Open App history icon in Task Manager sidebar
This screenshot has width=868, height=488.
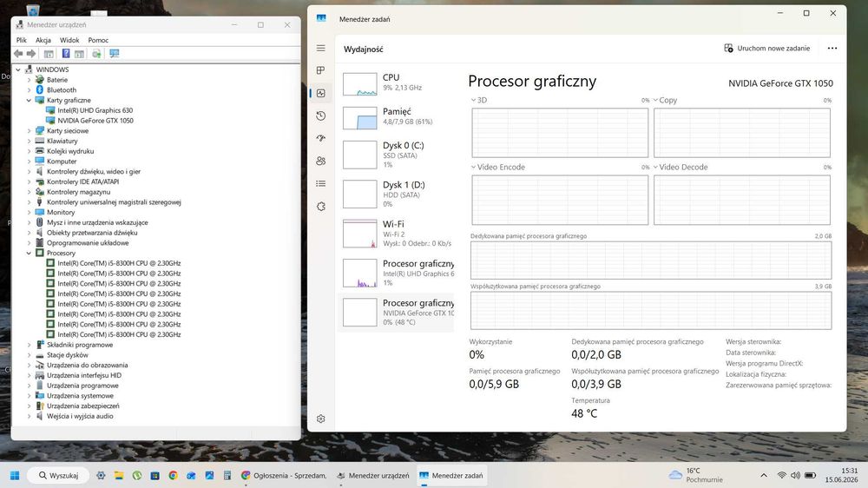click(320, 115)
